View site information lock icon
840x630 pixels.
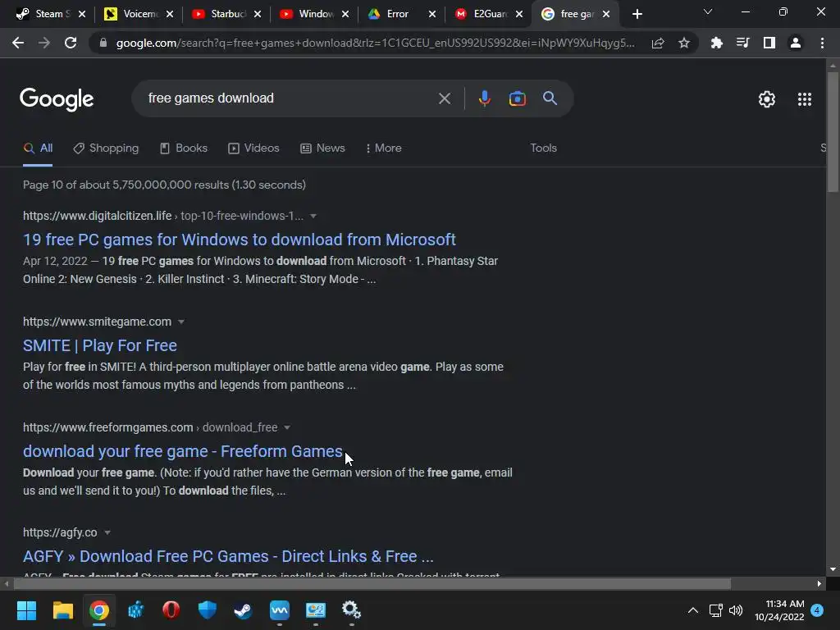(x=103, y=43)
